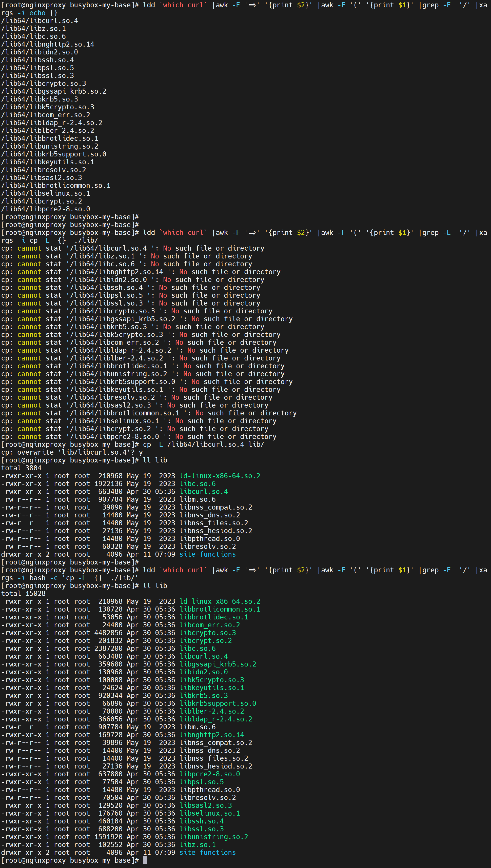Click the /lib64/libnghttp2.so.14 output line
491x868 pixels.
click(48, 44)
